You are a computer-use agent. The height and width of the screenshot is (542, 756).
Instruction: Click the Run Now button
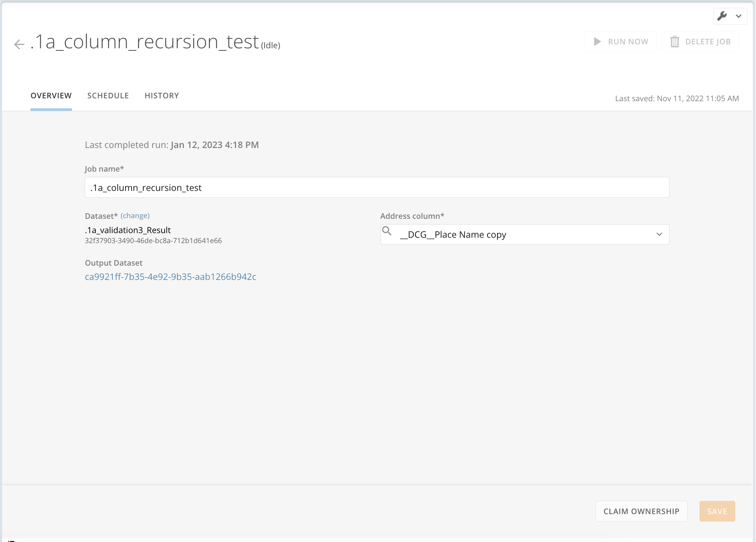tap(620, 41)
